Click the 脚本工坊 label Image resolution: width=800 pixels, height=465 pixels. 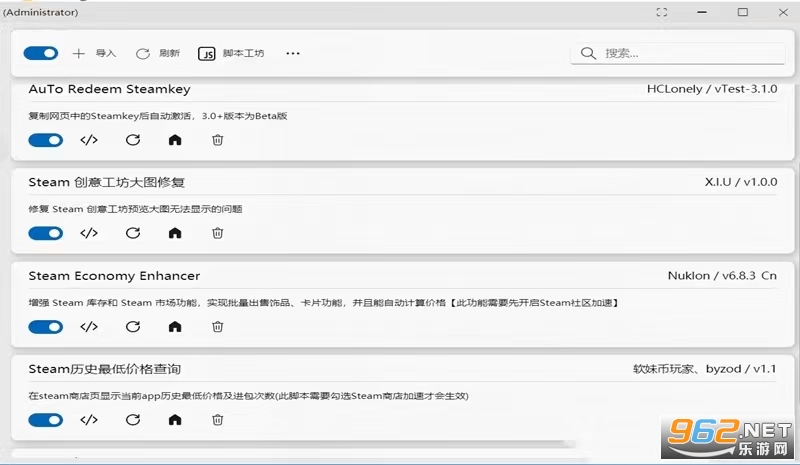243,53
